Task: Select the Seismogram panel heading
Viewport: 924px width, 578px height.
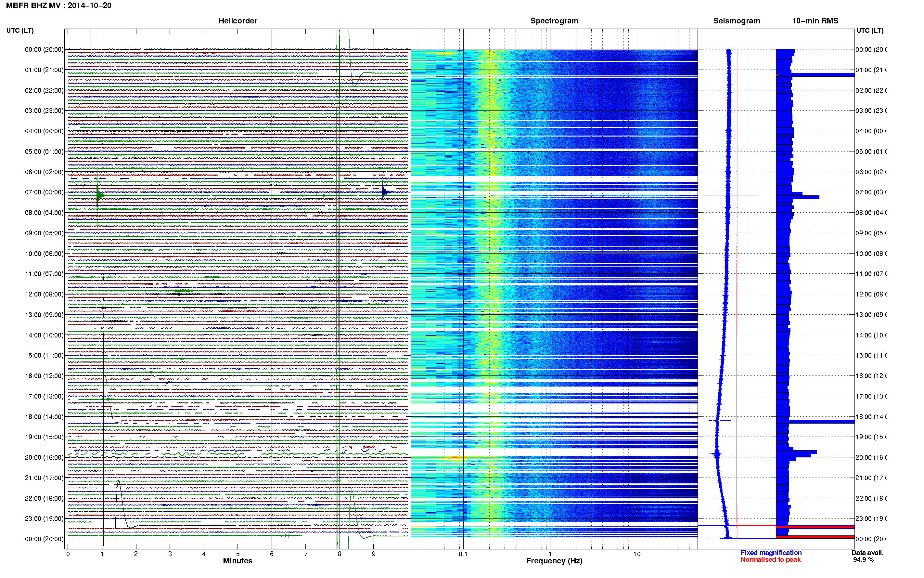Action: [x=737, y=21]
